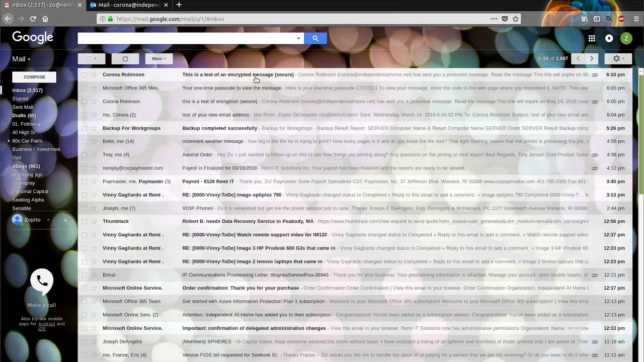Bookmark this page with star icon
644x362 pixels.
(515, 19)
